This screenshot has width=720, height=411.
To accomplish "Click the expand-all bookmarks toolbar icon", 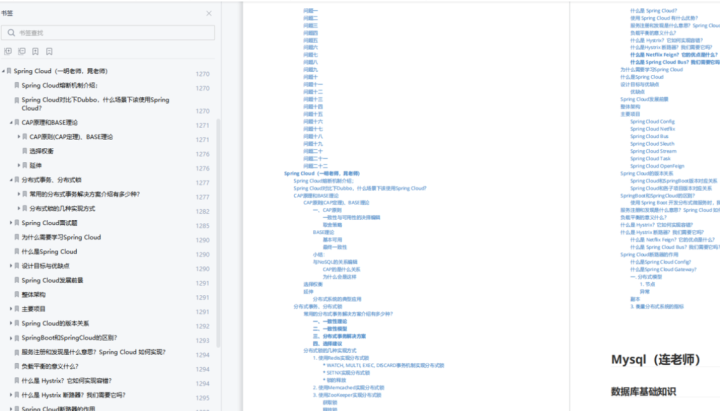I will pyautogui.click(x=8, y=51).
